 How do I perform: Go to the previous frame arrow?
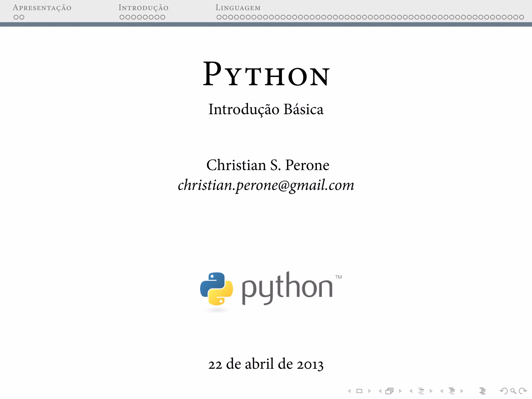[380, 391]
